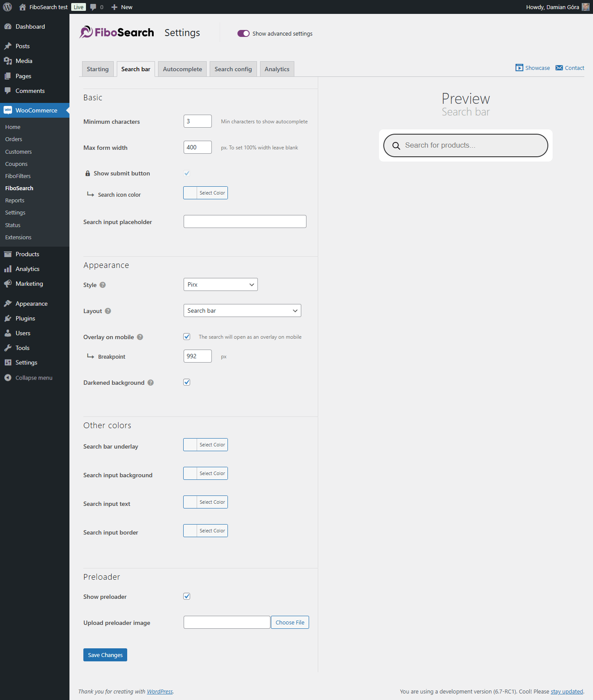Click the help icon next to Darkened background
Image resolution: width=593 pixels, height=700 pixels.
(151, 383)
